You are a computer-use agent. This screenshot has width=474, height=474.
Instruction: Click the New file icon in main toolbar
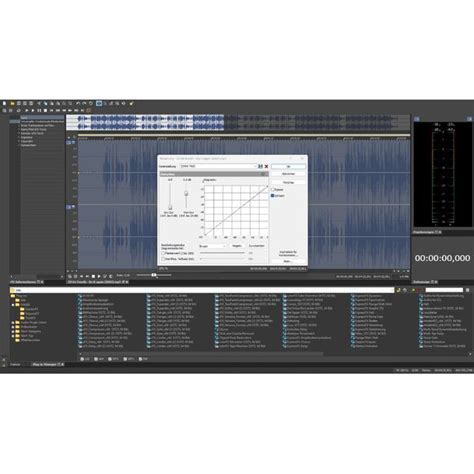pyautogui.click(x=4, y=104)
